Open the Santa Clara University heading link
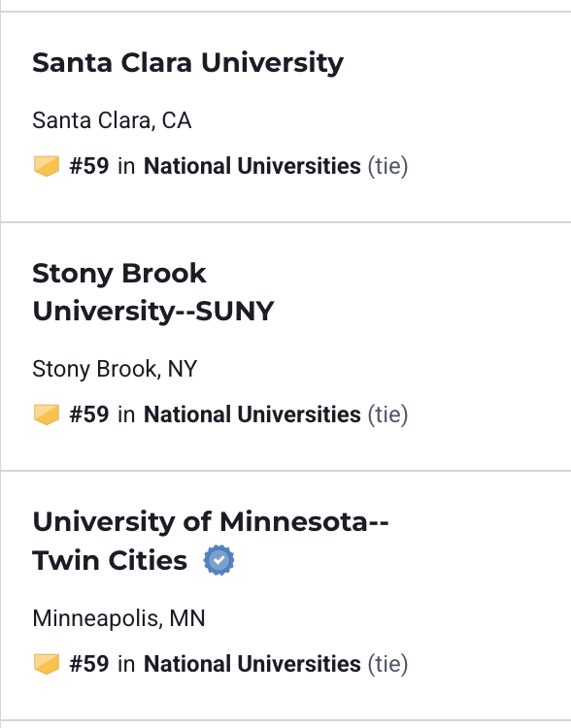571x728 pixels. 187,63
